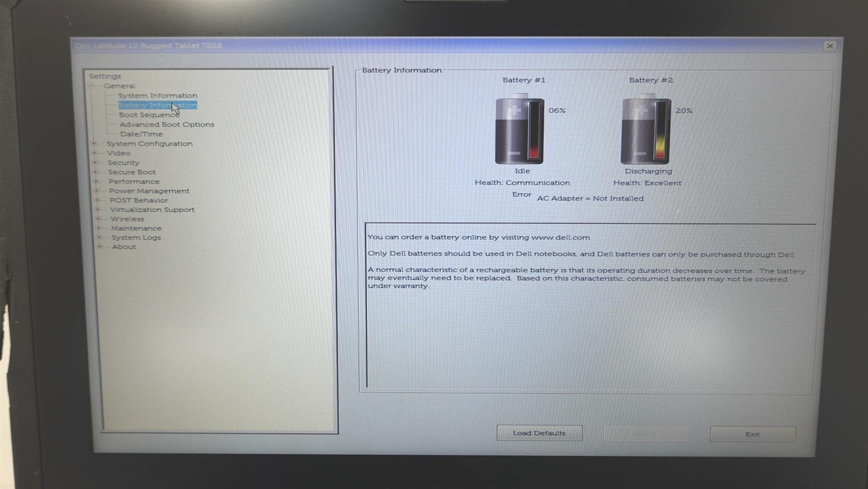The height and width of the screenshot is (489, 868).
Task: Click the Discharging status text
Action: 648,172
